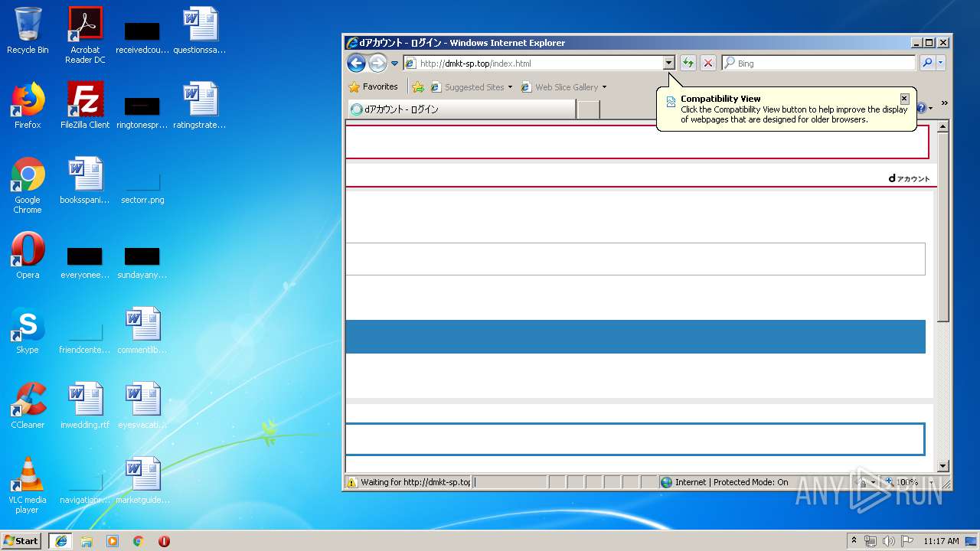980x551 pixels.
Task: Open Windows Explorer from taskbar
Action: [x=87, y=540]
